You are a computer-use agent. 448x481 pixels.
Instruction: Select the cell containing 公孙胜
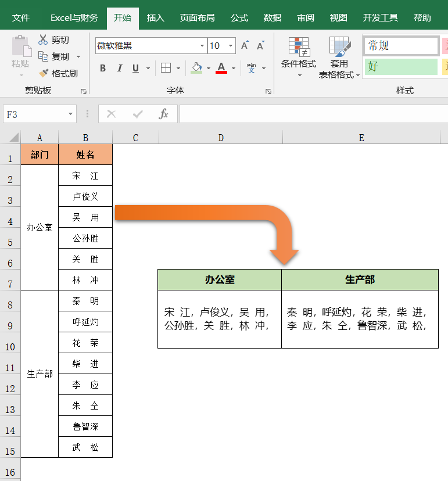coord(85,238)
